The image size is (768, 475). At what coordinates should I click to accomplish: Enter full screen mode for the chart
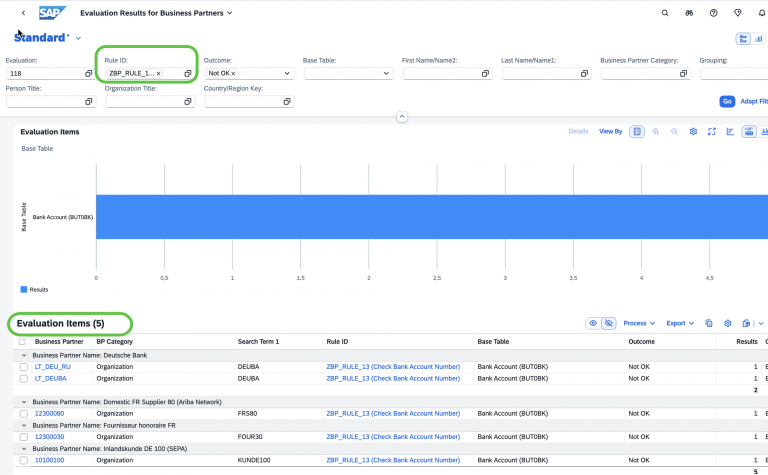point(711,132)
